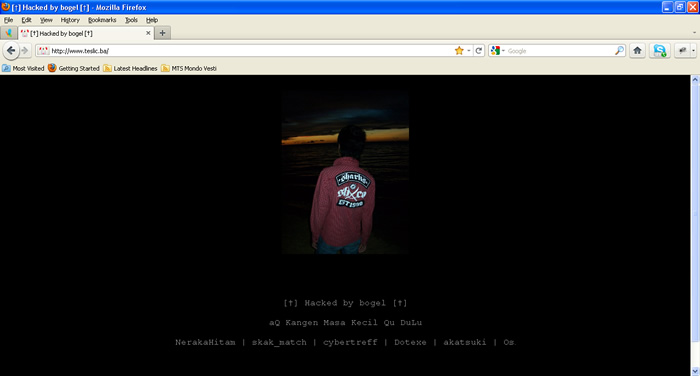Minimize the Firefox window

tap(667, 7)
